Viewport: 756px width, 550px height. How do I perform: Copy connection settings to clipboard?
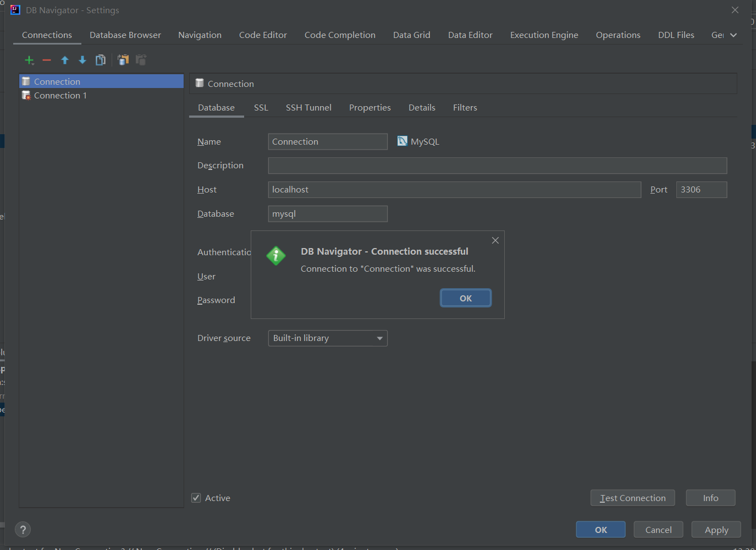tap(123, 60)
